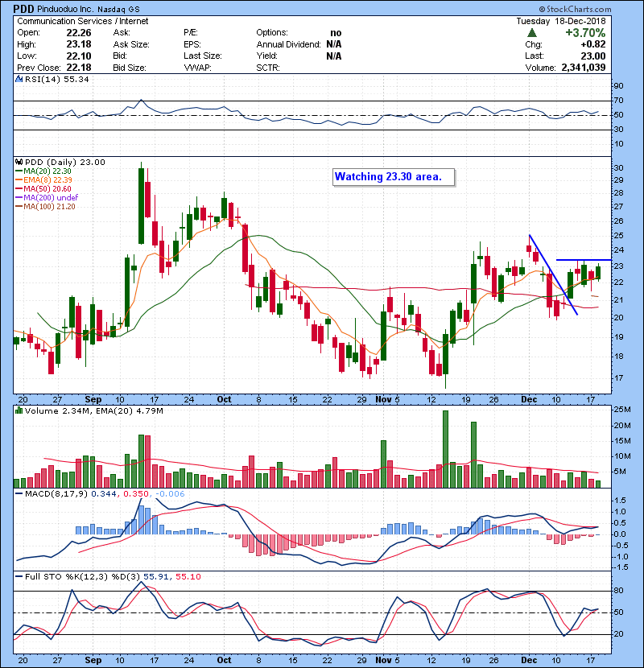Click the RSI(14) 55.34 label
The width and height of the screenshot is (644, 668).
point(56,79)
